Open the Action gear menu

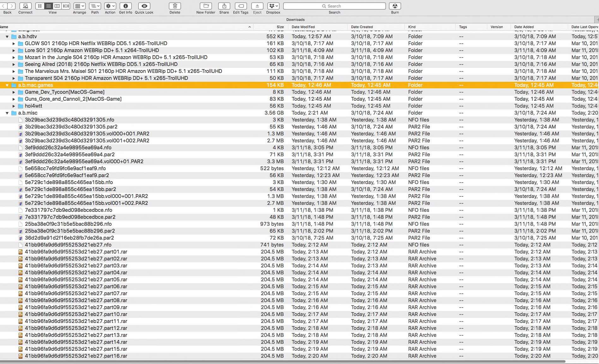point(110,6)
